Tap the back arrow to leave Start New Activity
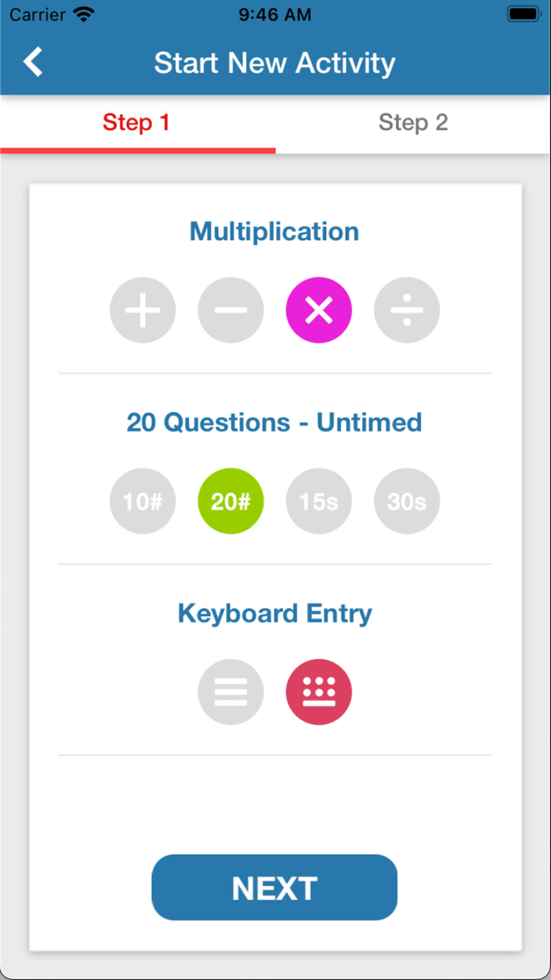This screenshot has height=980, width=551. click(33, 61)
